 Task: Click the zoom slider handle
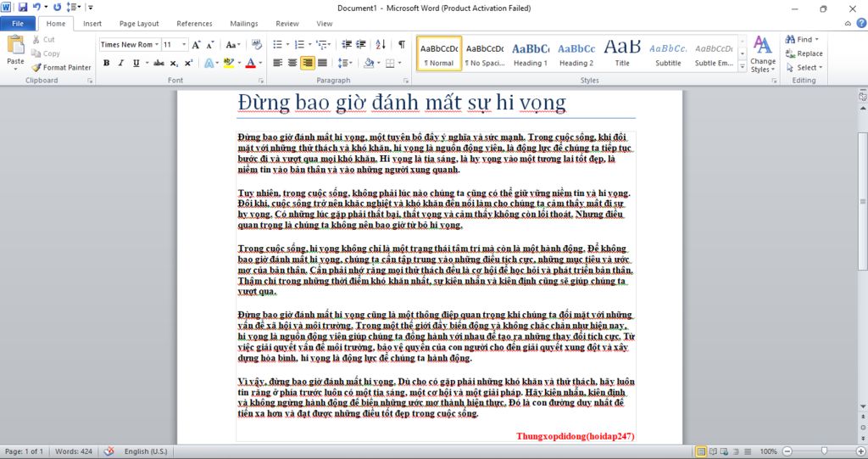[x=824, y=451]
